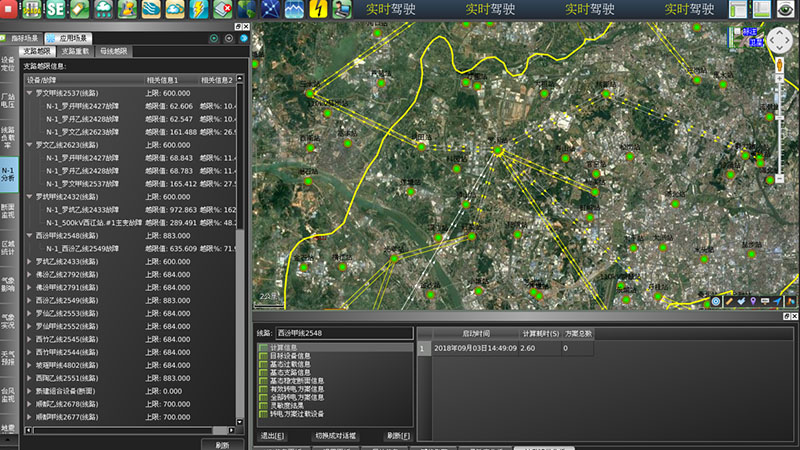800x450 pixels.
Task: Click the 退出[E] button
Action: pyautogui.click(x=272, y=436)
